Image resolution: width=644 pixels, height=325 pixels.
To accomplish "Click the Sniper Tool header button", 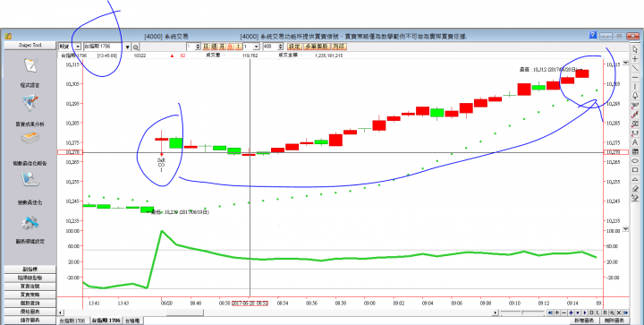I will pyautogui.click(x=30, y=45).
